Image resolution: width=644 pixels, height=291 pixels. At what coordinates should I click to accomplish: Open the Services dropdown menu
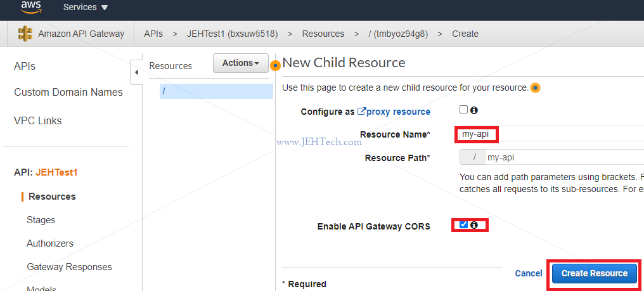tap(86, 8)
